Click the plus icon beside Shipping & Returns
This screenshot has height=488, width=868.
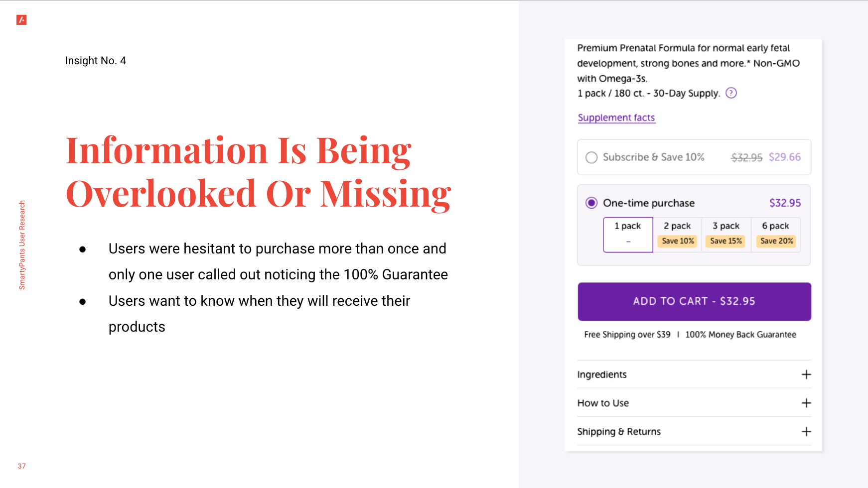806,432
